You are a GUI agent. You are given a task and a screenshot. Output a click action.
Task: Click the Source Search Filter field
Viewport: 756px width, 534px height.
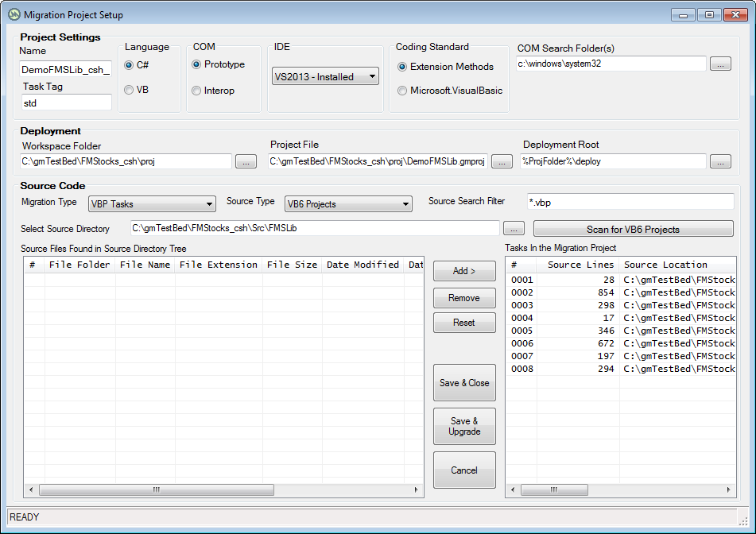tap(630, 202)
